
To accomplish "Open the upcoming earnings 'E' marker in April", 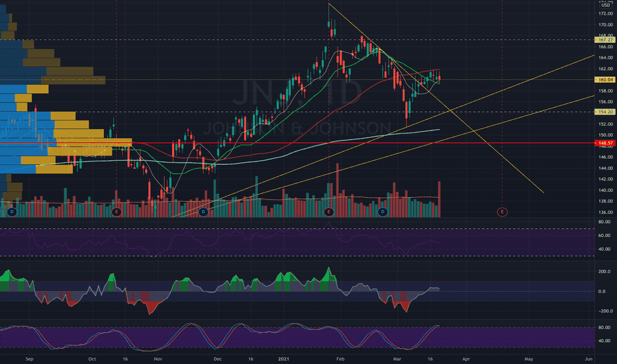I will [x=502, y=212].
